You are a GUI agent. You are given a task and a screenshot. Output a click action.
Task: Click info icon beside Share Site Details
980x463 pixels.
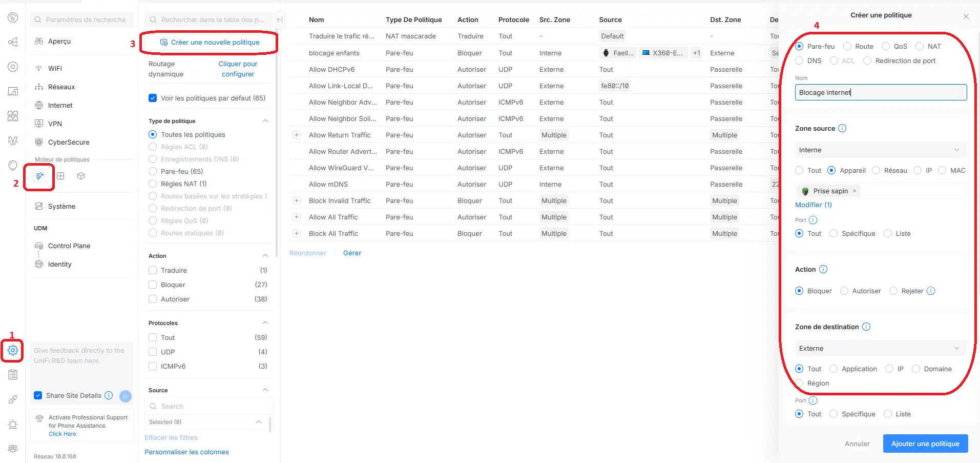[109, 395]
